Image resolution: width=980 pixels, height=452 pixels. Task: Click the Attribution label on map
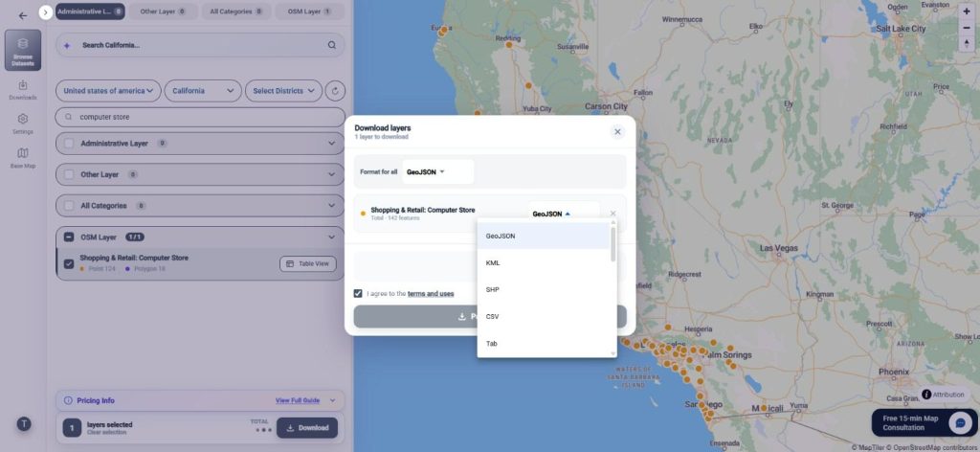click(948, 395)
